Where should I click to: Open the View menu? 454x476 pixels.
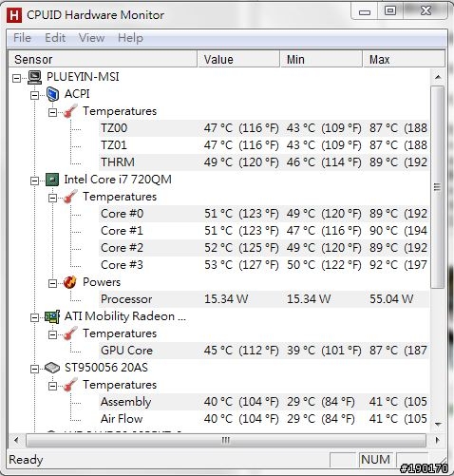click(x=91, y=38)
